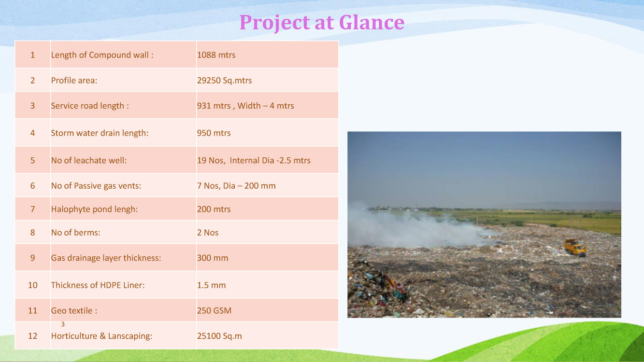The width and height of the screenshot is (644, 362).
Task: Click "No of leachate well:" label
Action: coord(123,160)
